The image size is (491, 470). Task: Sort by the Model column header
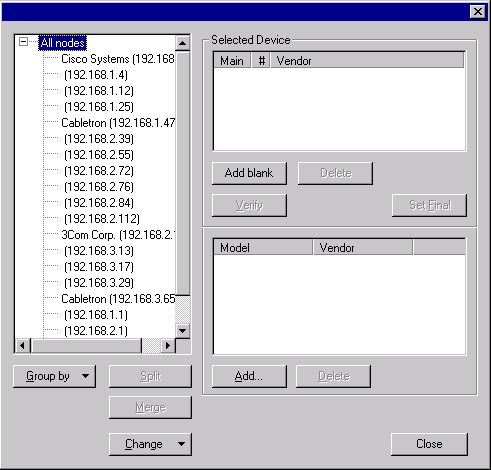pyautogui.click(x=263, y=248)
